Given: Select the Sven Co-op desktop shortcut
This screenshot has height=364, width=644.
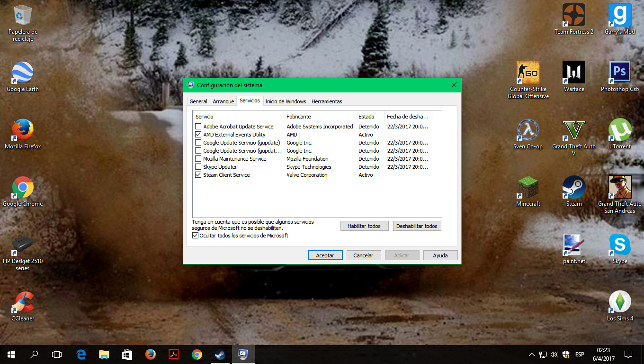Looking at the screenshot, I should point(528,134).
